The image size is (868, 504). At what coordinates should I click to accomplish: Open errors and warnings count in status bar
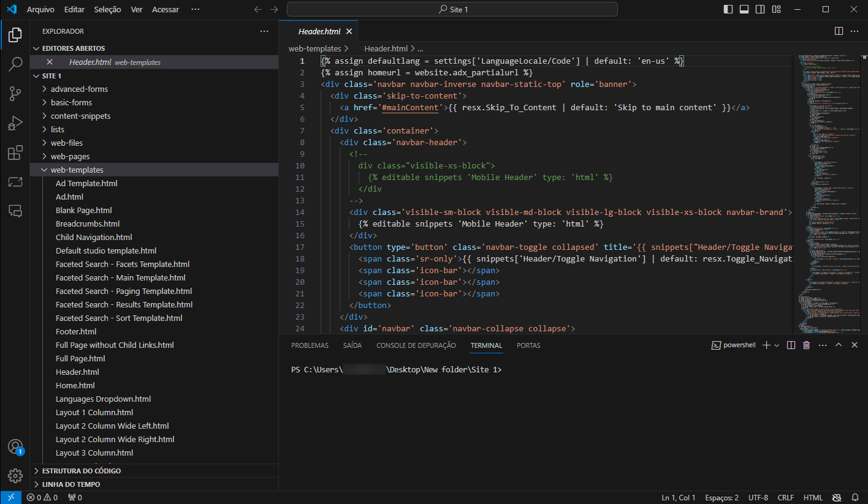pos(42,497)
